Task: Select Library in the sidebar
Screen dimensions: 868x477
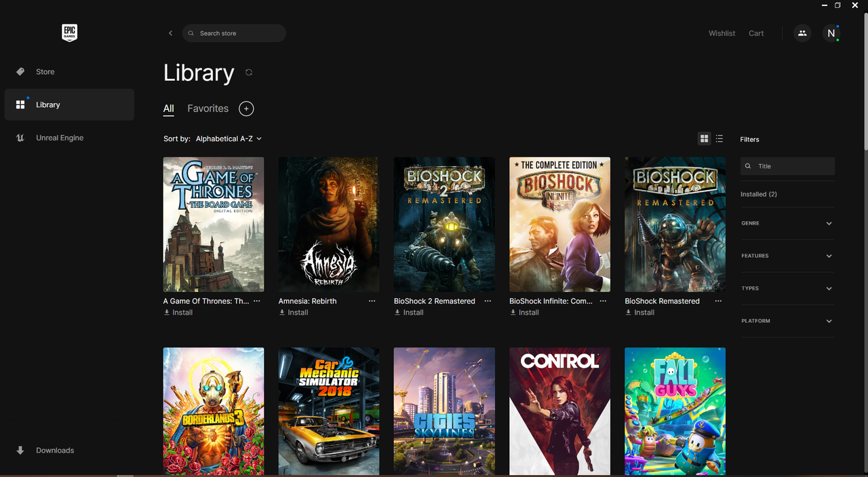Action: pos(69,104)
